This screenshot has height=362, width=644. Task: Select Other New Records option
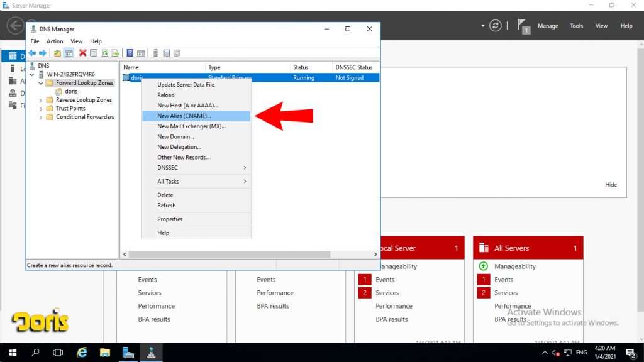pos(196,157)
